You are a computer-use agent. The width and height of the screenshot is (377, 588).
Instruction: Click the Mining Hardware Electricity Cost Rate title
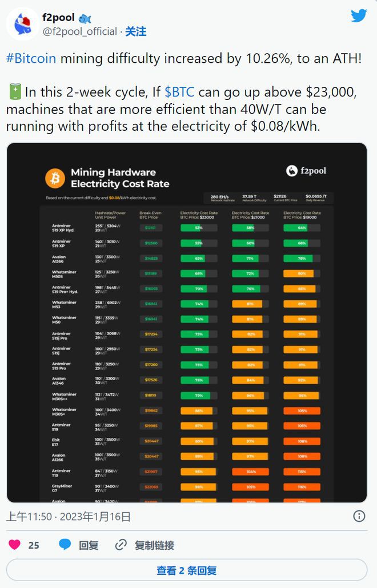point(120,178)
